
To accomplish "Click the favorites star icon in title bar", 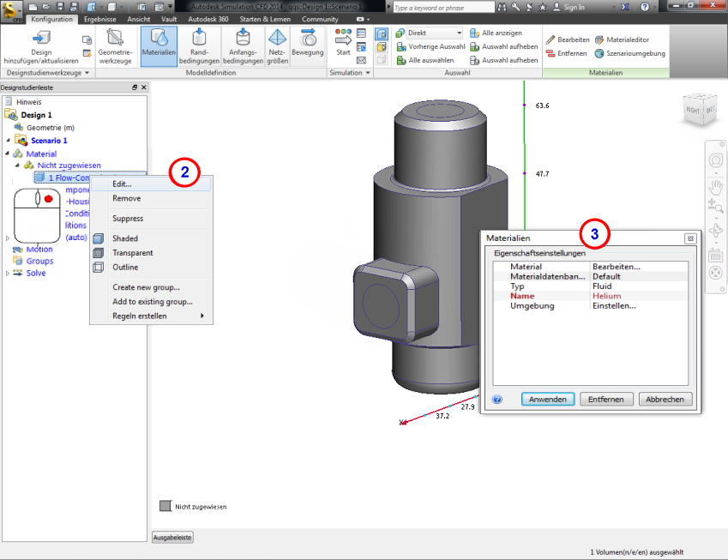I will [542, 7].
